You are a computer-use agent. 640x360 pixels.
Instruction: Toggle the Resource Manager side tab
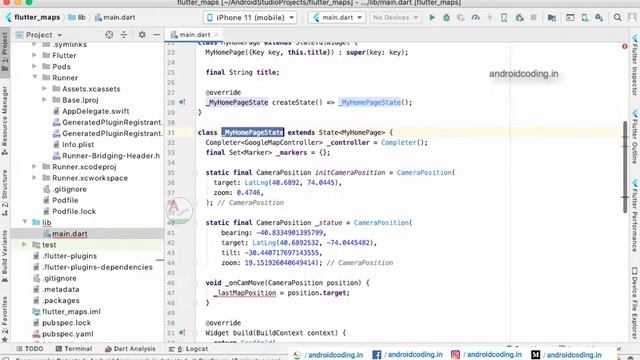click(x=5, y=120)
